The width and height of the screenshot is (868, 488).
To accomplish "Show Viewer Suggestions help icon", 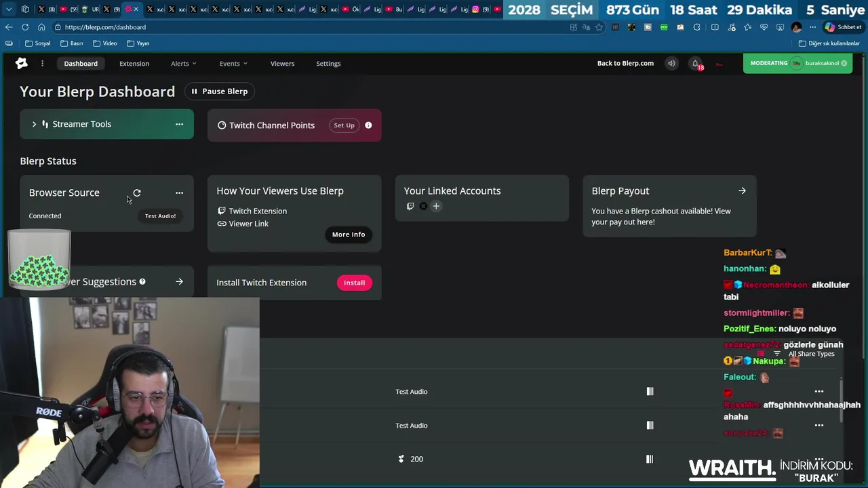I will click(142, 281).
